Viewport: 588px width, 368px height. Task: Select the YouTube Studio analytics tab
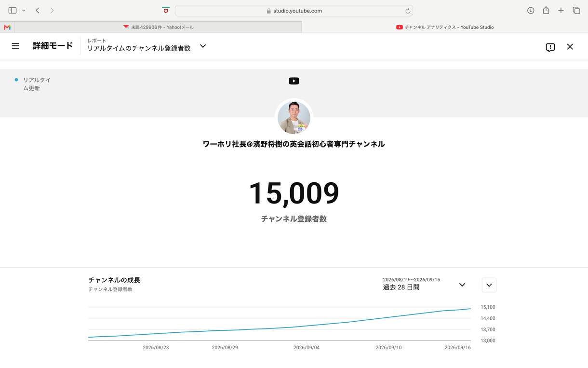(445, 27)
